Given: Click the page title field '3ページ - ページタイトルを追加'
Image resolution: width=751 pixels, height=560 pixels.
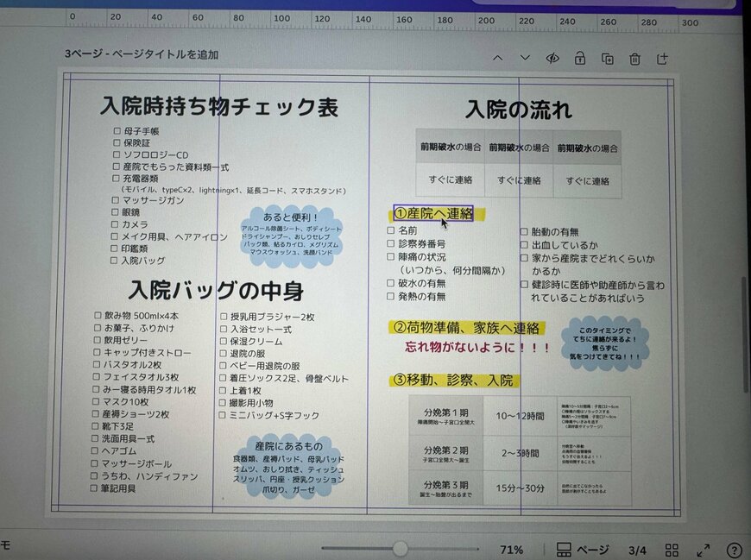Looking at the screenshot, I should click(x=142, y=54).
